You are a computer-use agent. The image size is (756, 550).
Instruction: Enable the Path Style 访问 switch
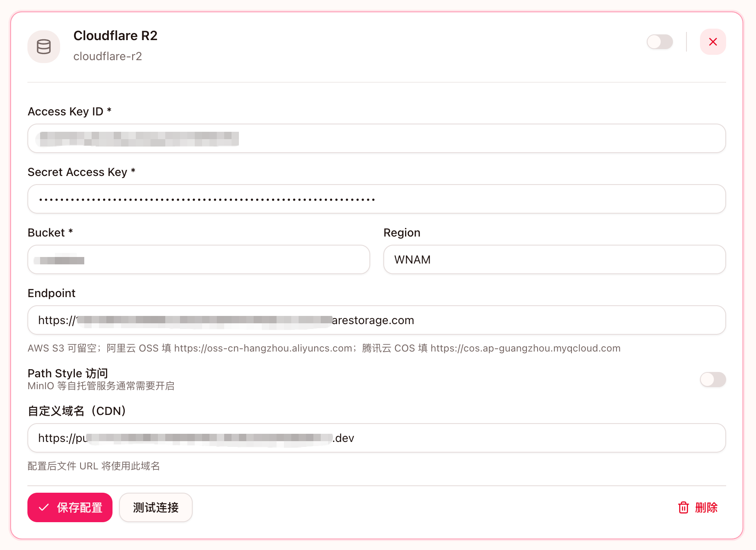coord(713,379)
